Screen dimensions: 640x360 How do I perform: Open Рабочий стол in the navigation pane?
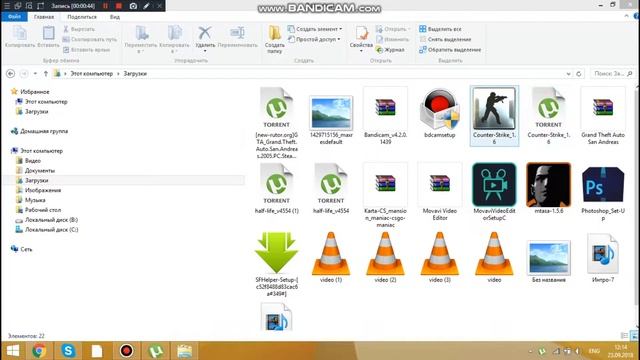43,210
